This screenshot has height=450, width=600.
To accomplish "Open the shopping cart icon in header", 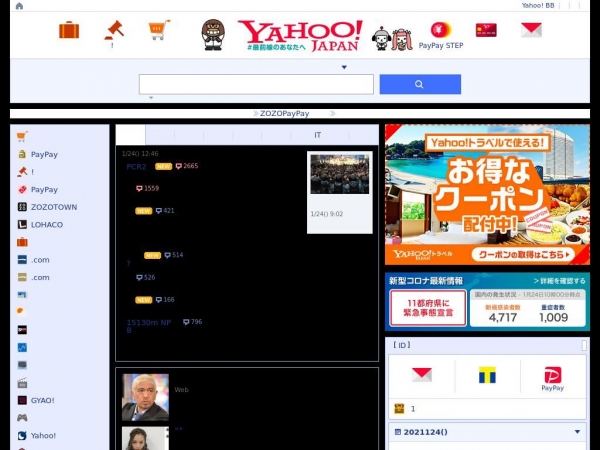I will 159,30.
